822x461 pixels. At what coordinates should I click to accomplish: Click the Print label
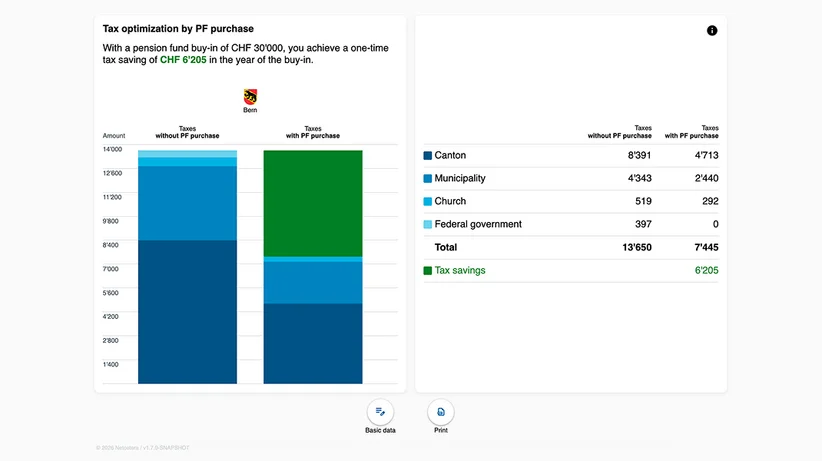[x=440, y=430]
